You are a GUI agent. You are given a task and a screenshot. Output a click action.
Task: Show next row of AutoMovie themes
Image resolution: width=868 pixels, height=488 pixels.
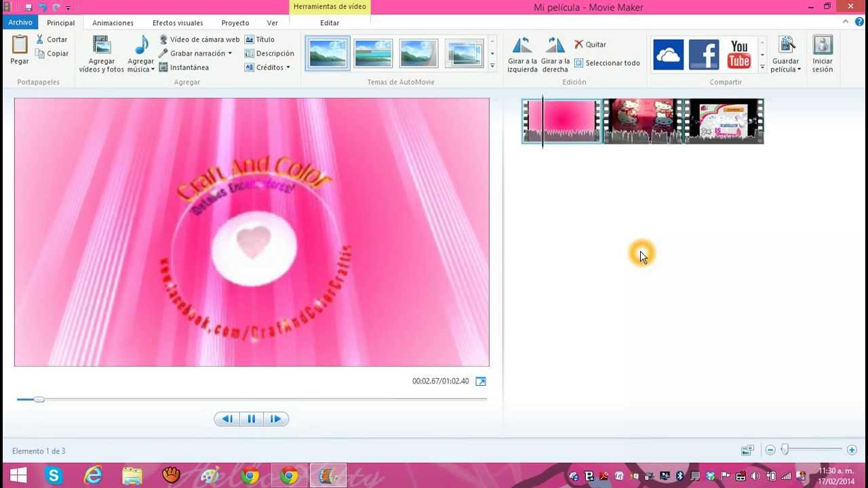pyautogui.click(x=492, y=54)
